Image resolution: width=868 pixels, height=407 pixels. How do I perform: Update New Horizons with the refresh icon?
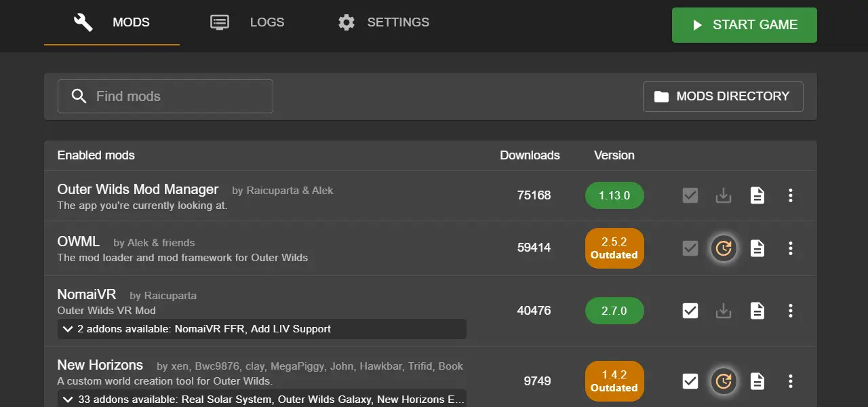(724, 381)
